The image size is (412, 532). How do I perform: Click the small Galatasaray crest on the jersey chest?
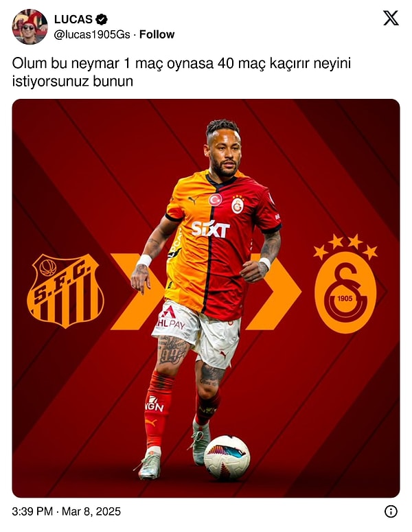click(238, 205)
